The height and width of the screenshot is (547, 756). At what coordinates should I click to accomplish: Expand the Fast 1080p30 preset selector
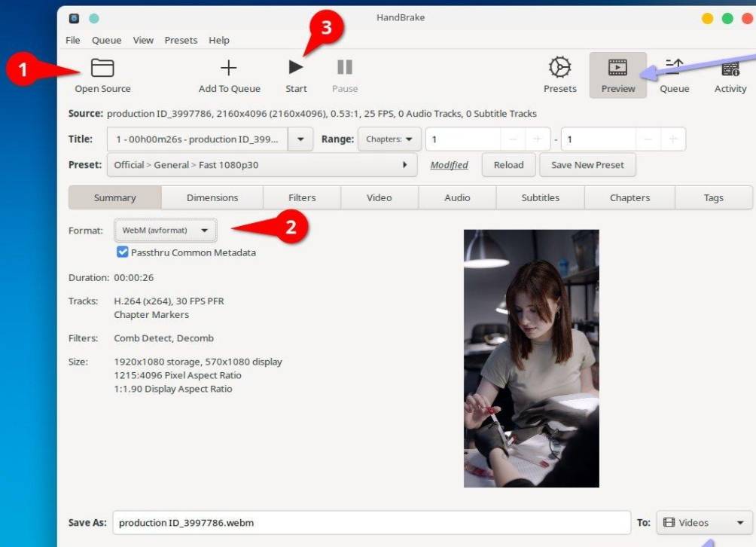[404, 164]
